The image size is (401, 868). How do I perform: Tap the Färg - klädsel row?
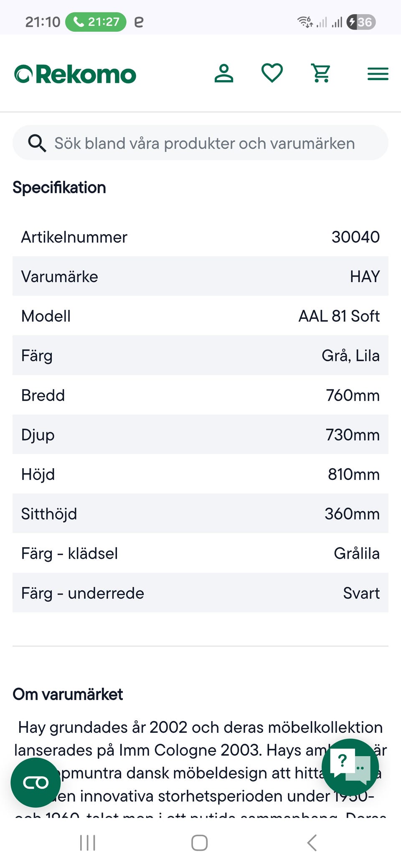click(x=200, y=553)
